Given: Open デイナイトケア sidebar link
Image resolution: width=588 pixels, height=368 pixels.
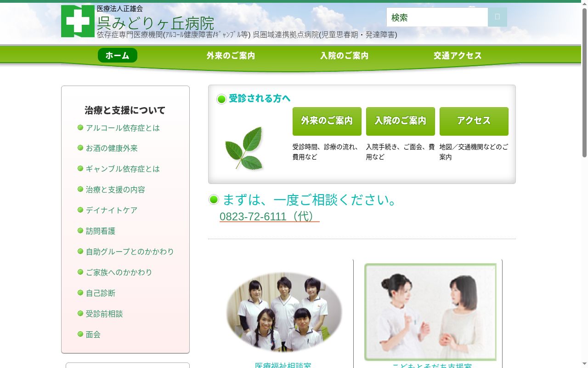Looking at the screenshot, I should tap(112, 210).
